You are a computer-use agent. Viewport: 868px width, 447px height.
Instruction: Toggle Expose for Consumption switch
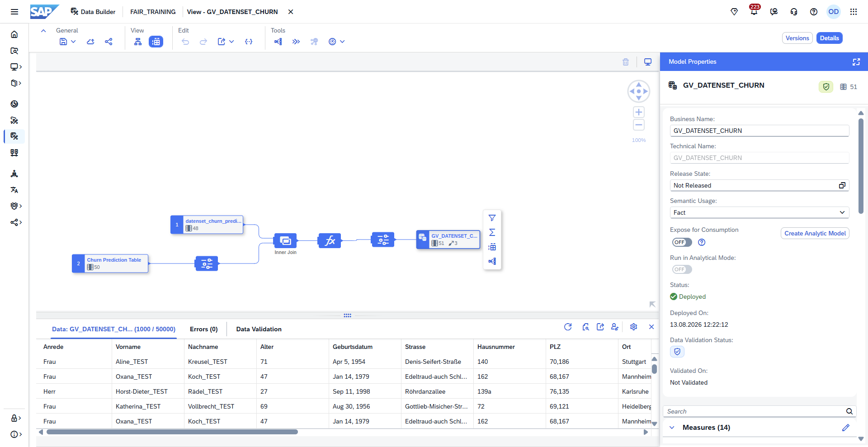(682, 242)
